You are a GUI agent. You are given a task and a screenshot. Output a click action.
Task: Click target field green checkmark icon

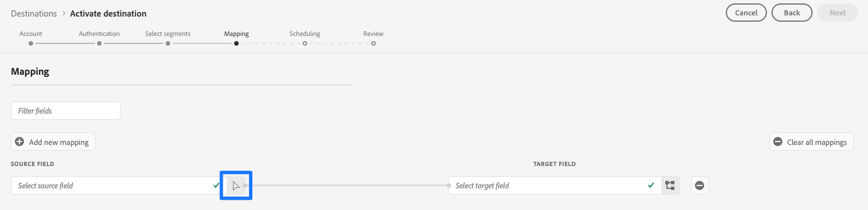(x=651, y=185)
